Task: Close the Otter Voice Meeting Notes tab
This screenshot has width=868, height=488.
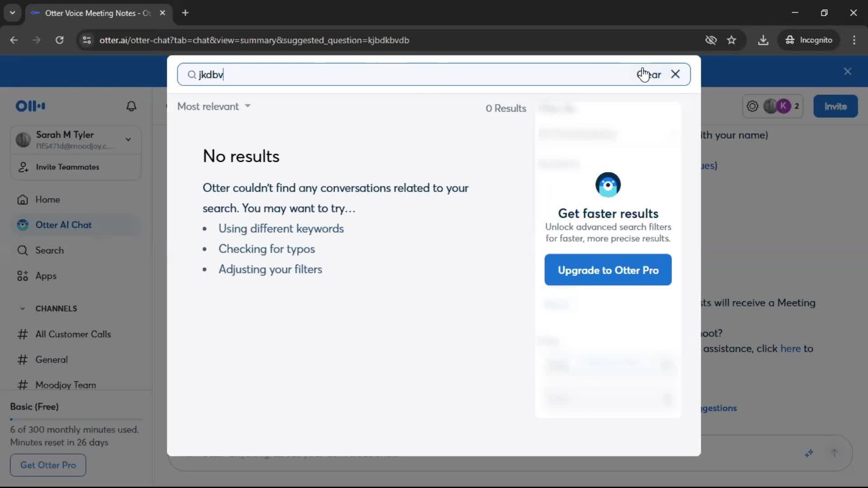Action: tap(162, 13)
